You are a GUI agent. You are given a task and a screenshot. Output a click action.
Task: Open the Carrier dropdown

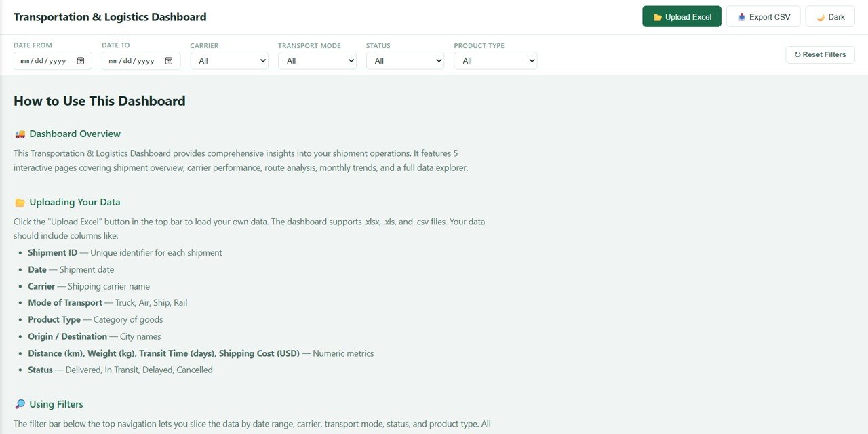tap(229, 60)
